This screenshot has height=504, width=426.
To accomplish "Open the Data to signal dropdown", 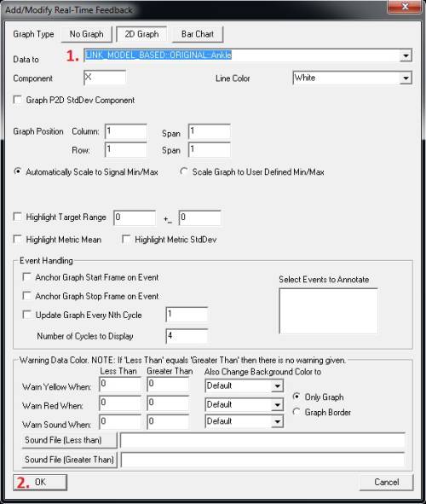I will point(406,55).
